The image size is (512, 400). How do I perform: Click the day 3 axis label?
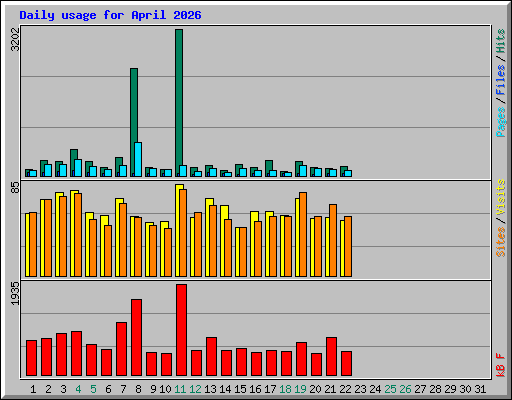(63, 389)
